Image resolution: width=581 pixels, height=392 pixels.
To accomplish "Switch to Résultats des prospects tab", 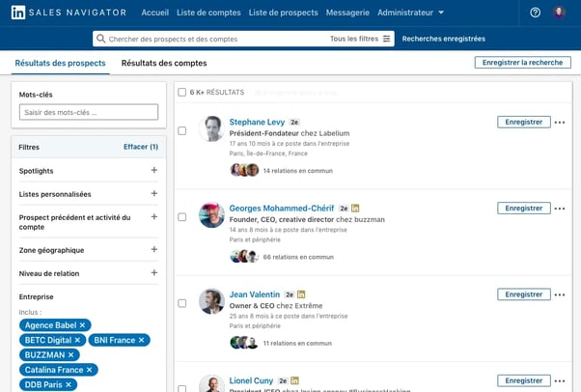I will (60, 63).
